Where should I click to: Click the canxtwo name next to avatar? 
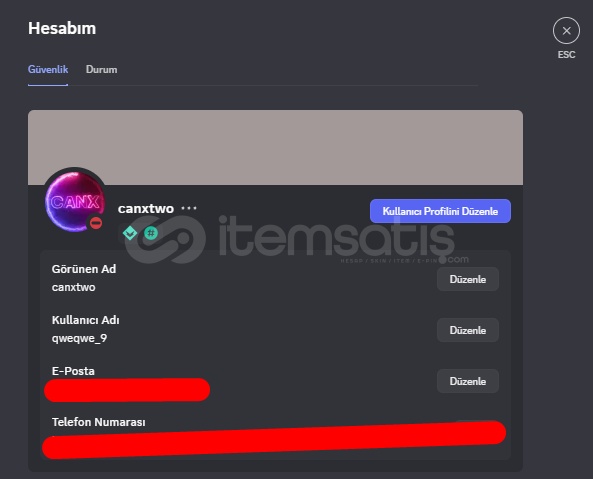(x=146, y=208)
